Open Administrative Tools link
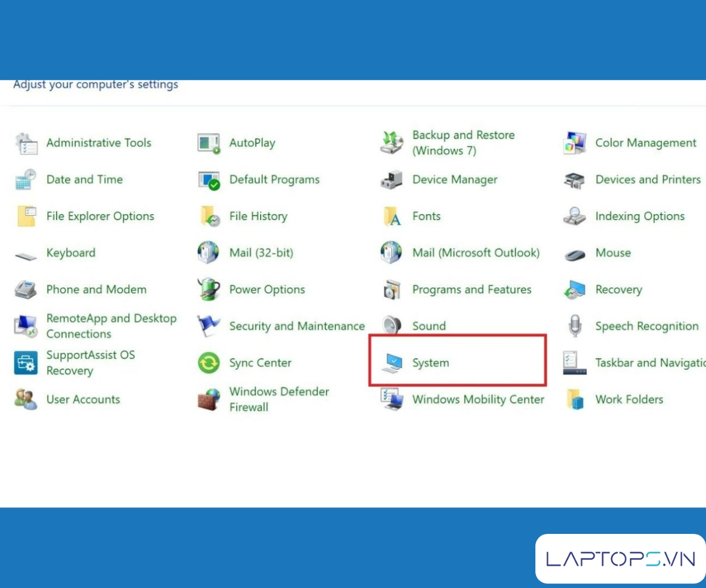The image size is (706, 588). click(98, 143)
